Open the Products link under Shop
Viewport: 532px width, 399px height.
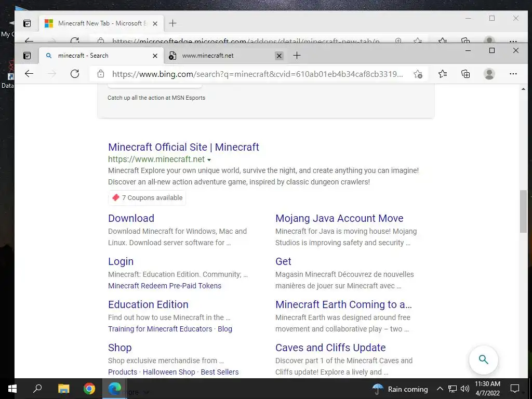(x=123, y=372)
